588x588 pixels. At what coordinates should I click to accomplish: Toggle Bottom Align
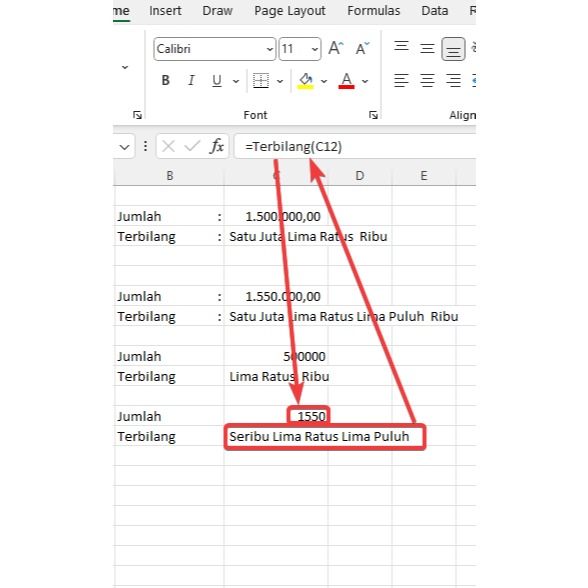point(453,49)
